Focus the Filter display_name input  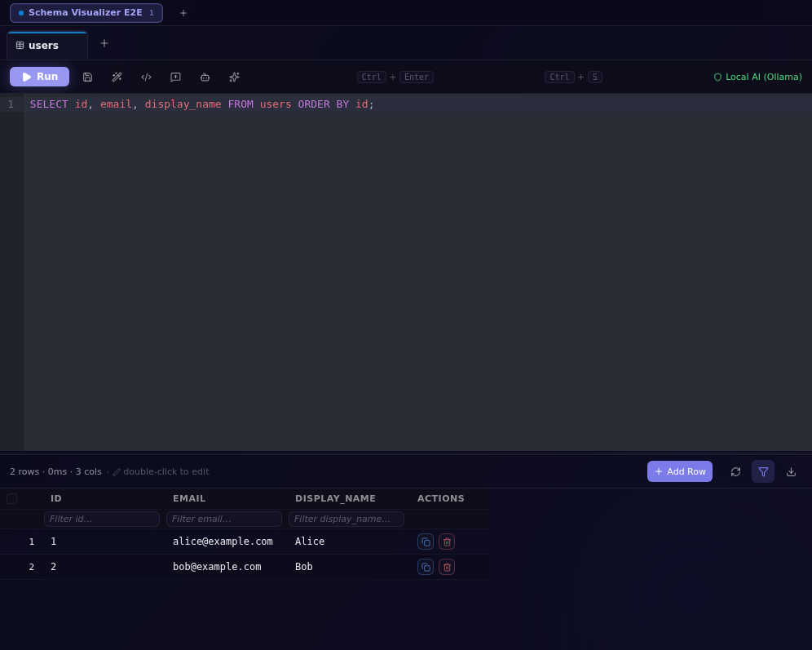[x=346, y=519]
